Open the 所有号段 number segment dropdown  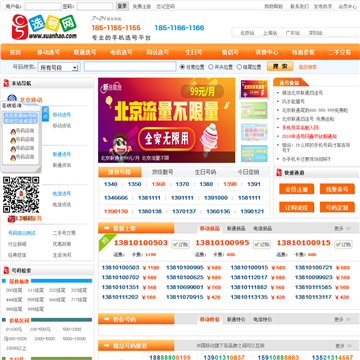coord(58,67)
